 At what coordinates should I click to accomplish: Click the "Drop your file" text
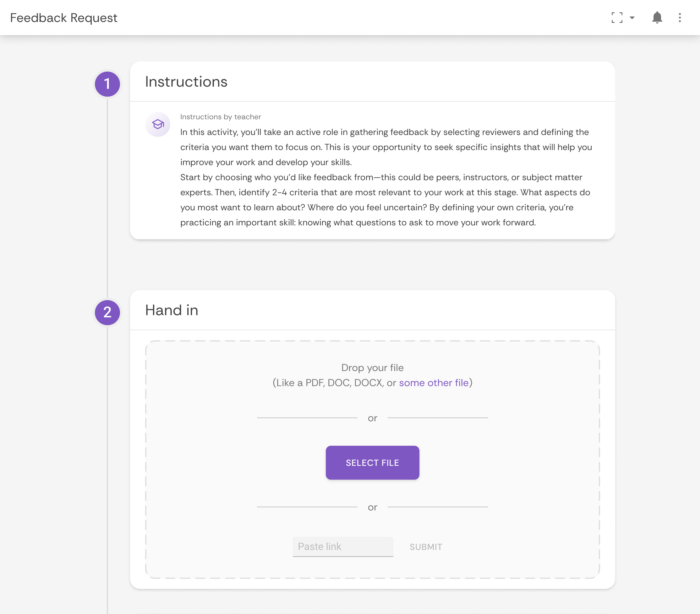coord(372,368)
